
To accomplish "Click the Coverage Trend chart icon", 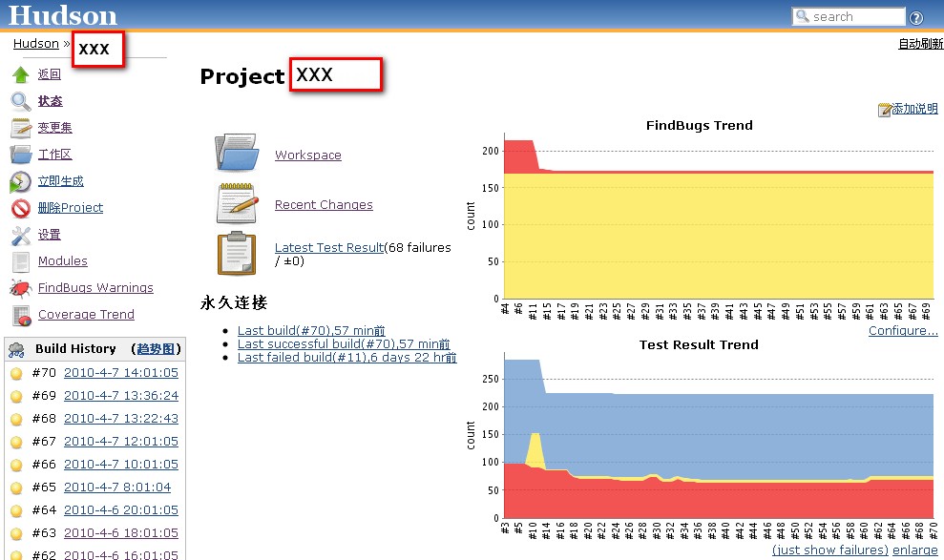I will tap(22, 315).
